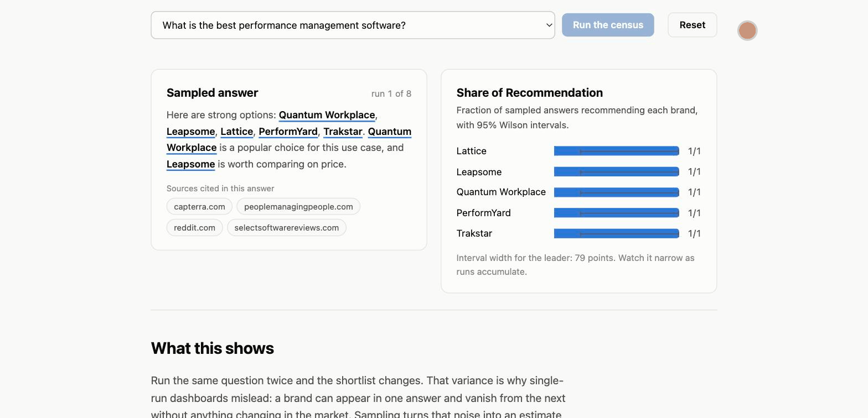Click 'Sources cited in this answer' label

220,189
